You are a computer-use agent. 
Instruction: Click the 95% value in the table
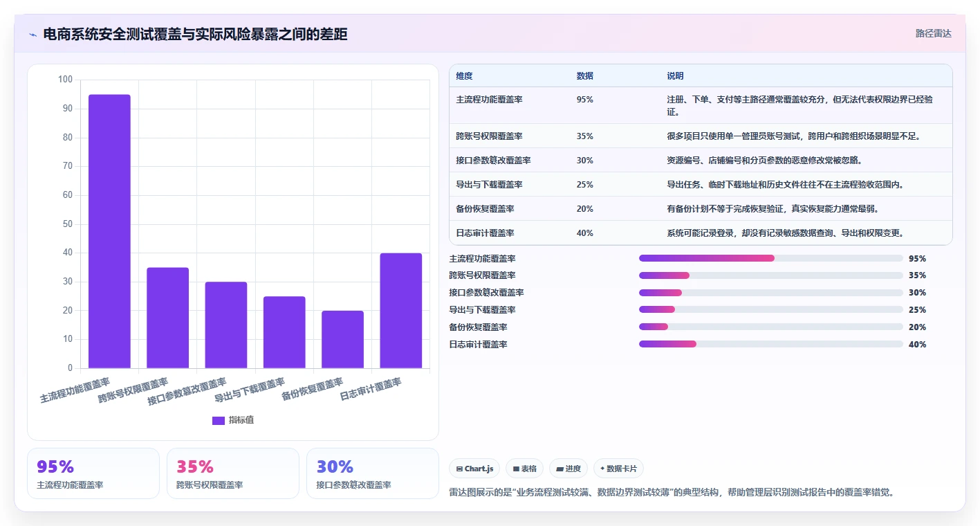584,100
